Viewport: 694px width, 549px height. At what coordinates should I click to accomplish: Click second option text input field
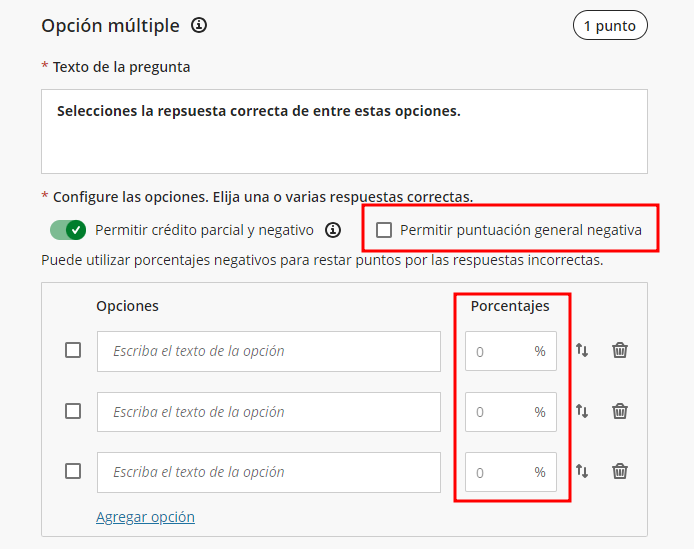(x=268, y=412)
